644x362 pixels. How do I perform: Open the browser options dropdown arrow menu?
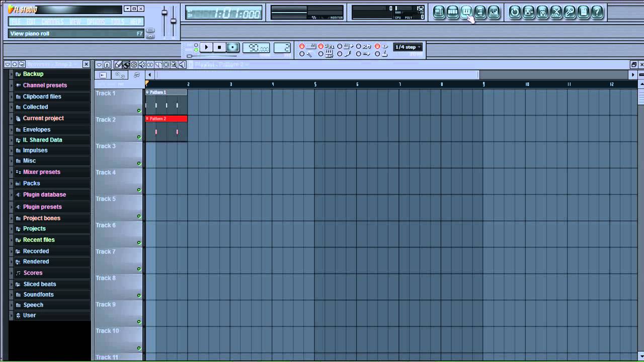click(x=8, y=64)
